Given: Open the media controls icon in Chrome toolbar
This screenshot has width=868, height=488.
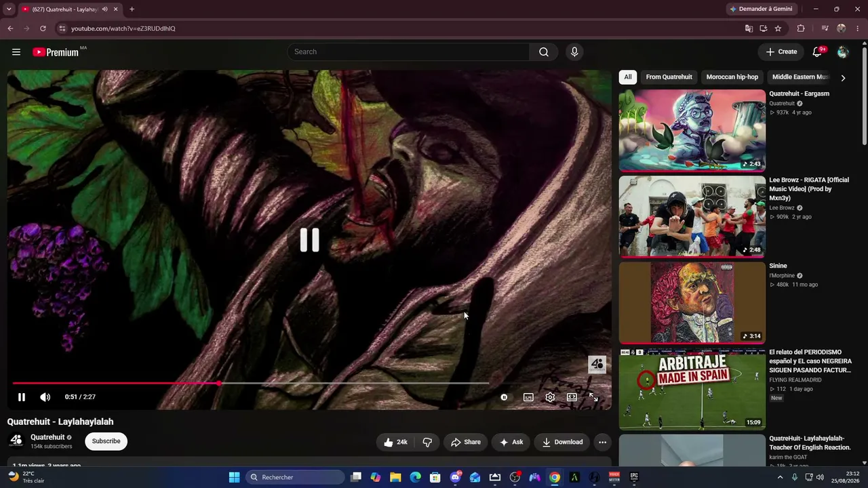Looking at the screenshot, I should (825, 28).
